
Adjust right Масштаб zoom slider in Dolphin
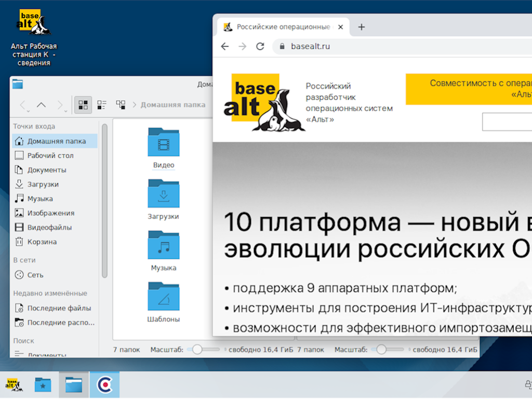(x=388, y=350)
